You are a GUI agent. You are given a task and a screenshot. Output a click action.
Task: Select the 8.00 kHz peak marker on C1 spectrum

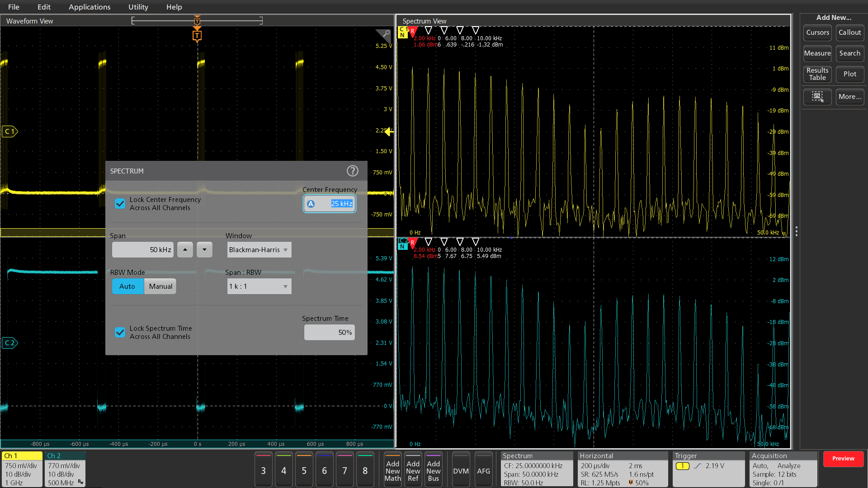460,30
